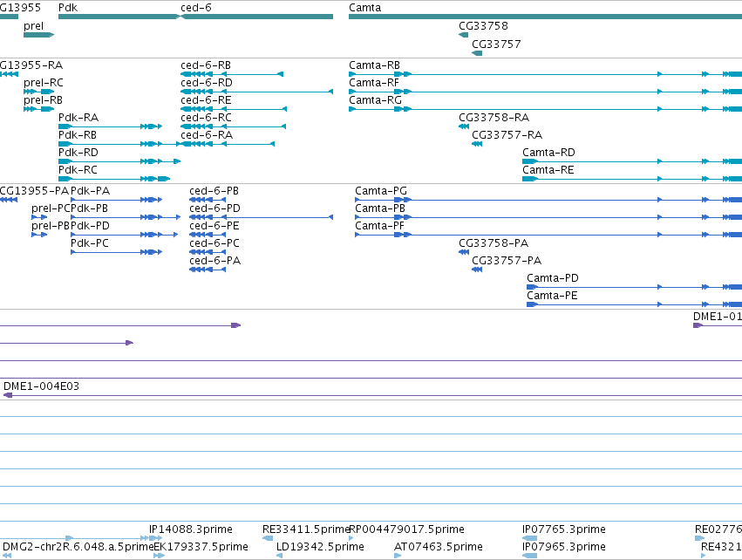The image size is (742, 560).
Task: Click the LD19342.5prime EST label
Action: (x=320, y=547)
